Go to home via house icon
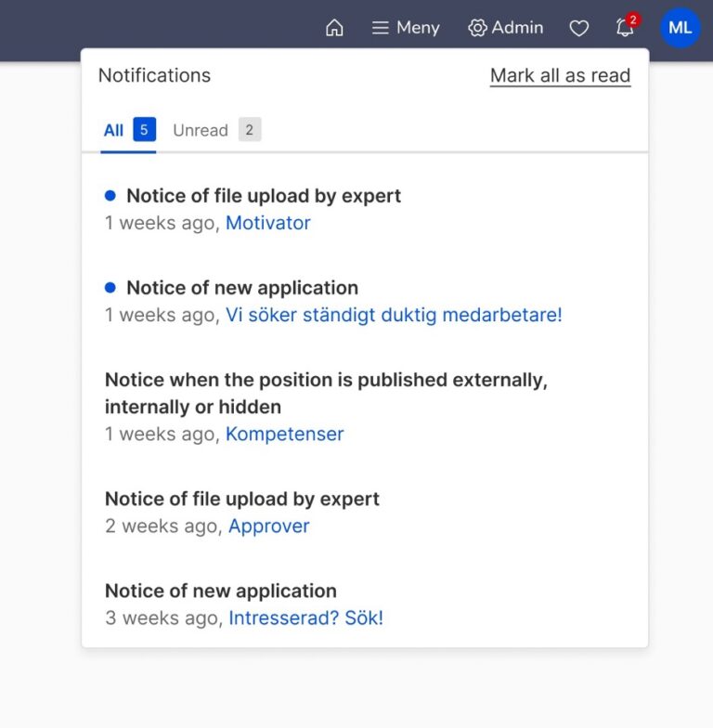 coord(334,28)
